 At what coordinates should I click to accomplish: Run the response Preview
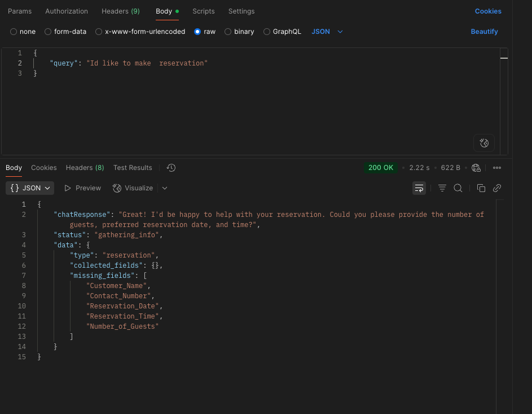pyautogui.click(x=82, y=188)
